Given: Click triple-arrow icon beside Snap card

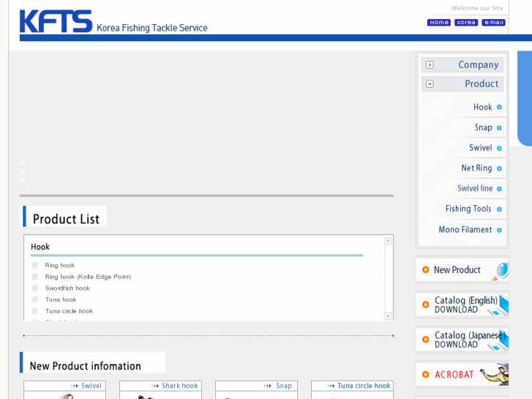Looking at the screenshot, I should point(268,386).
